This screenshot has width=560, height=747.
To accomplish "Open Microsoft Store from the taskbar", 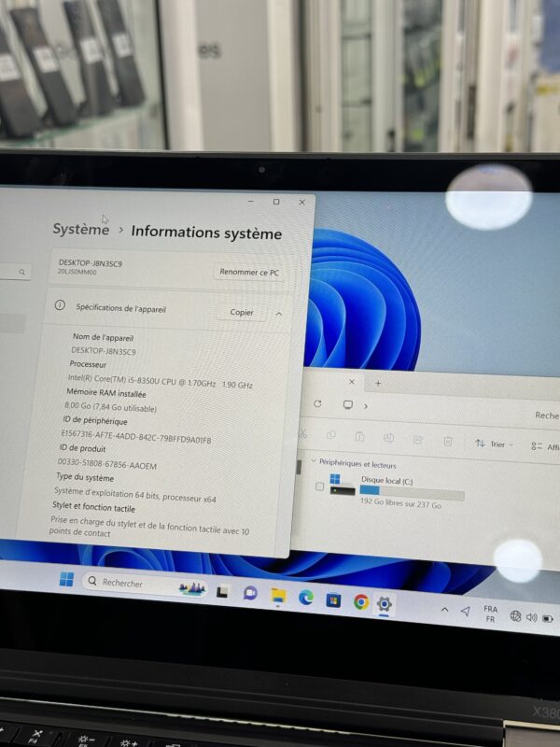I will pos(333,599).
